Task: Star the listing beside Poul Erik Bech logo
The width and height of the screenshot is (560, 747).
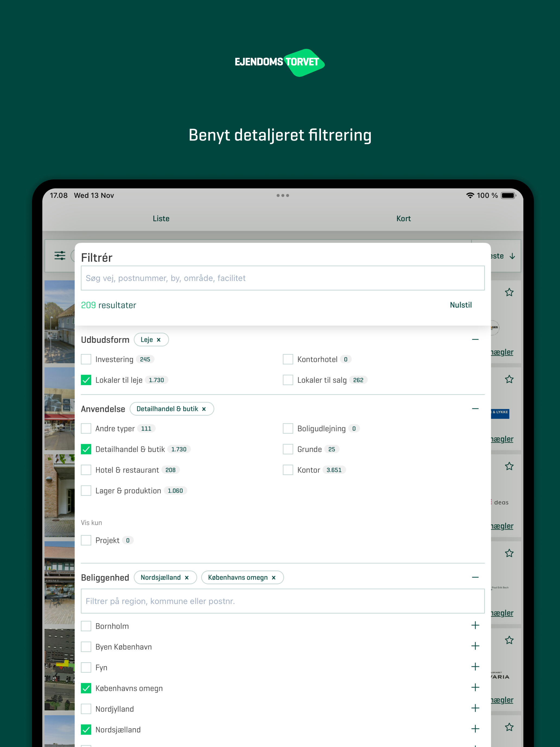Action: point(509,553)
